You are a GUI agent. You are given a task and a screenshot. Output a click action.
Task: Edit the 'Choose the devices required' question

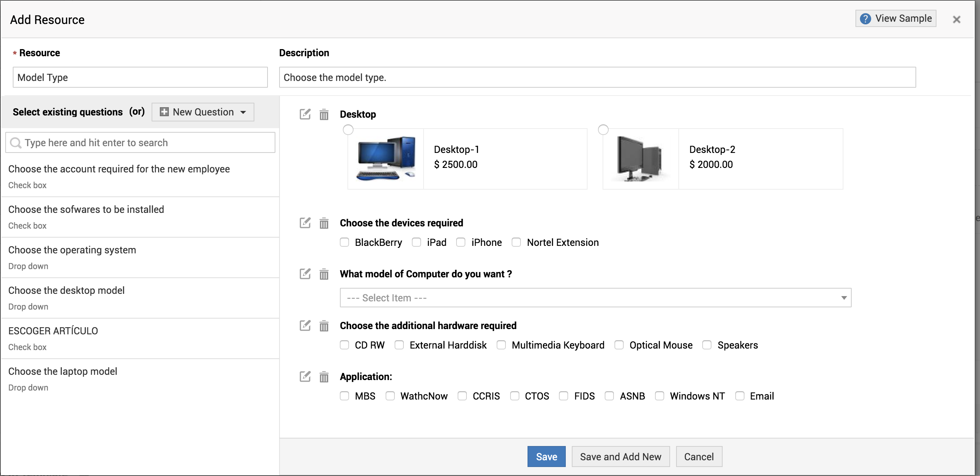[305, 223]
